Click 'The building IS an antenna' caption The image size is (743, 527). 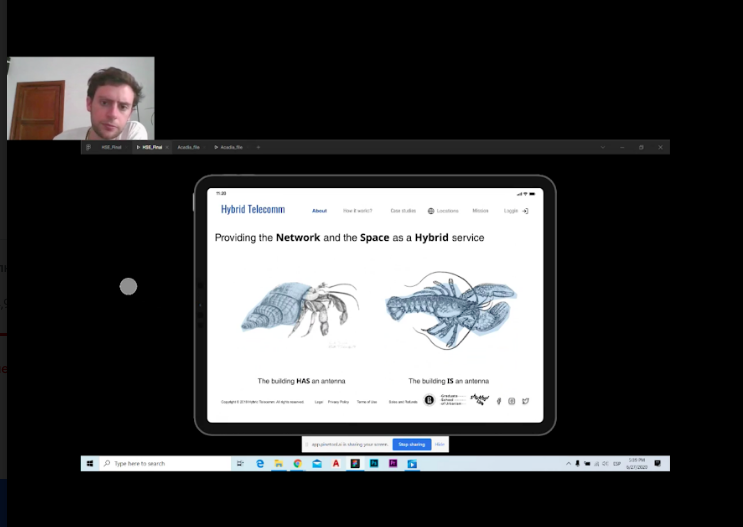click(449, 381)
